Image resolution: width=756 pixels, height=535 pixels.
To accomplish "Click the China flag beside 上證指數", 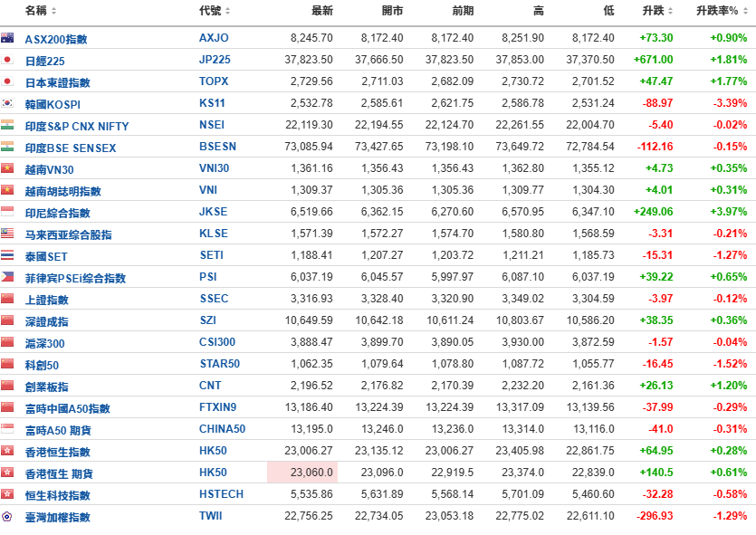I will tap(6, 299).
